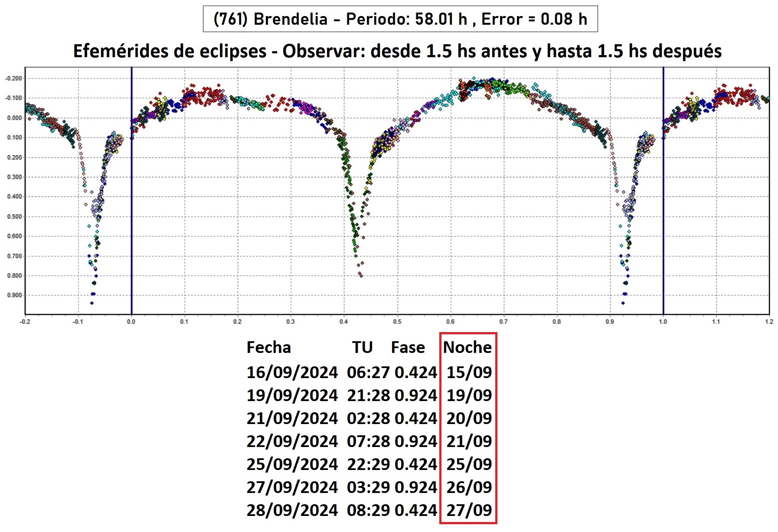778x532 pixels.
Task: Click the night value 19/09
Action: (469, 395)
